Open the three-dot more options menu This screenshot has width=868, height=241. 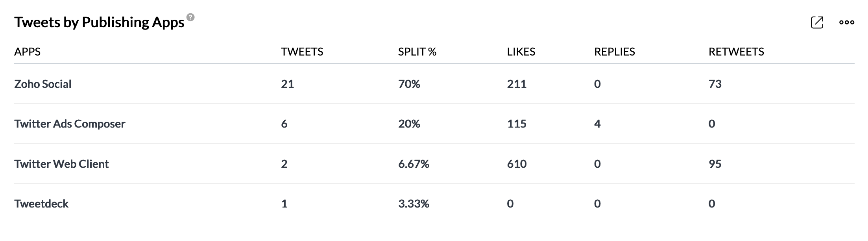point(846,22)
